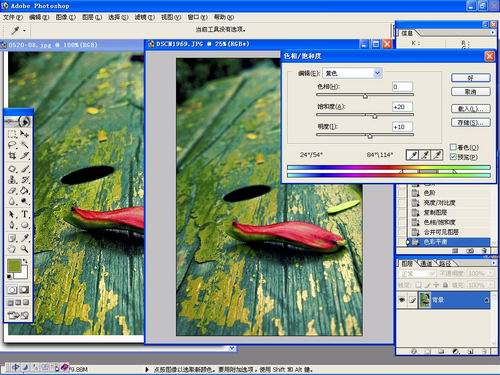Create new snapshot in History panel
Screen dimensions: 500x375
point(470,250)
